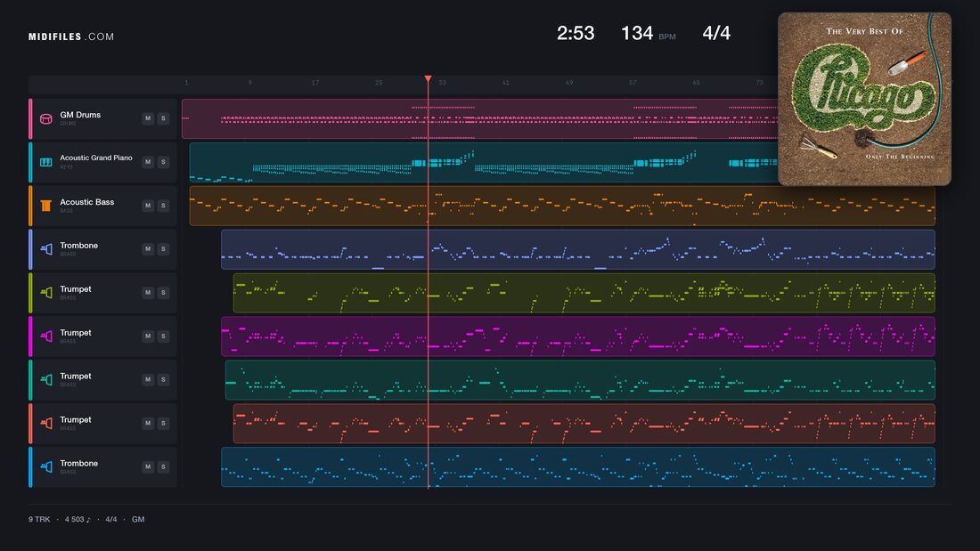Click the olive Trumpet track's horn icon
The width and height of the screenshot is (980, 551).
coord(46,293)
